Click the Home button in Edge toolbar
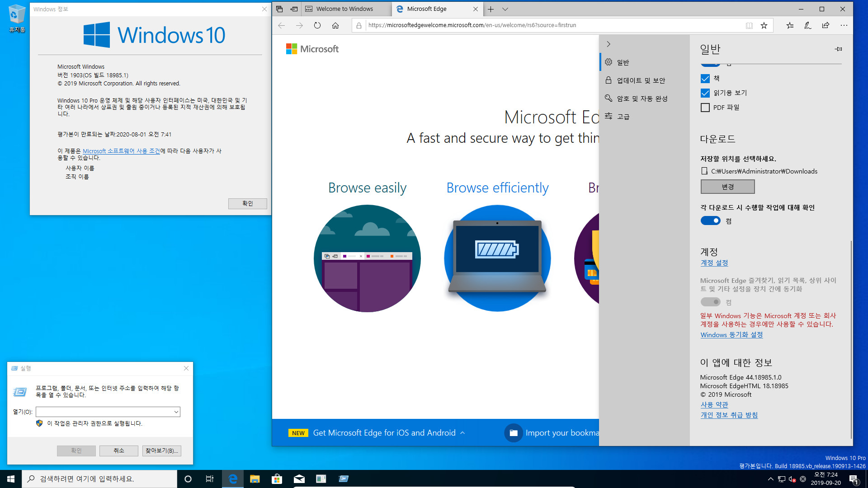Image resolution: width=868 pixels, height=488 pixels. coord(335,25)
